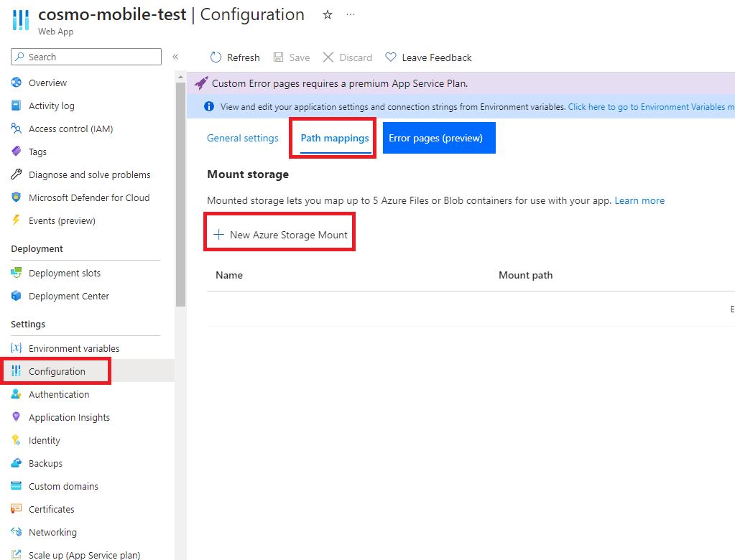Open the Learn more link about mounted storage

639,200
